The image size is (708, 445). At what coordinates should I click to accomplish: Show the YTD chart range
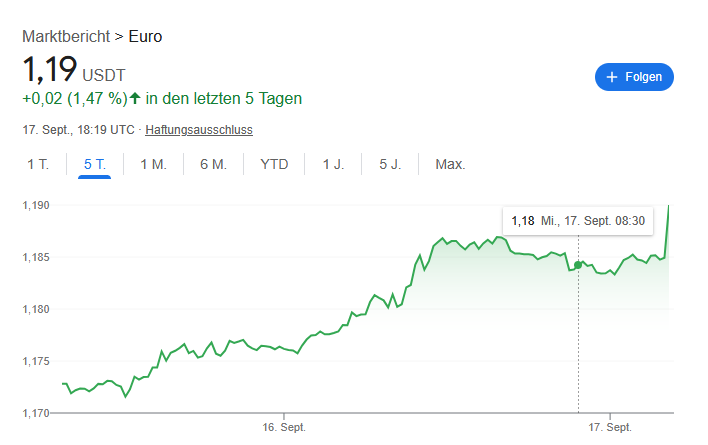click(274, 164)
